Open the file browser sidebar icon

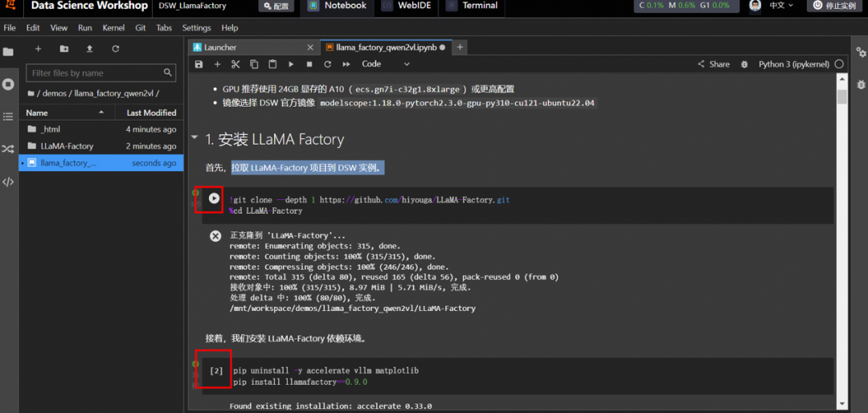[x=8, y=51]
